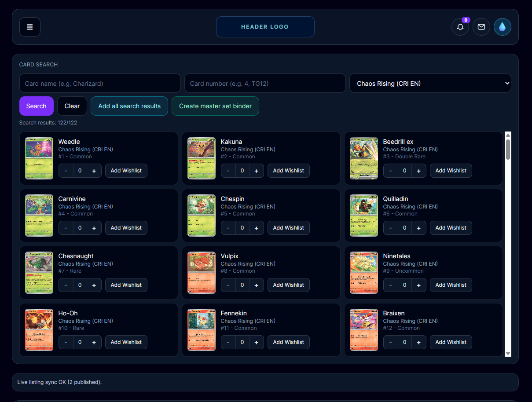532x402 pixels.
Task: Open the Weedle card thumbnail
Action: click(x=39, y=158)
